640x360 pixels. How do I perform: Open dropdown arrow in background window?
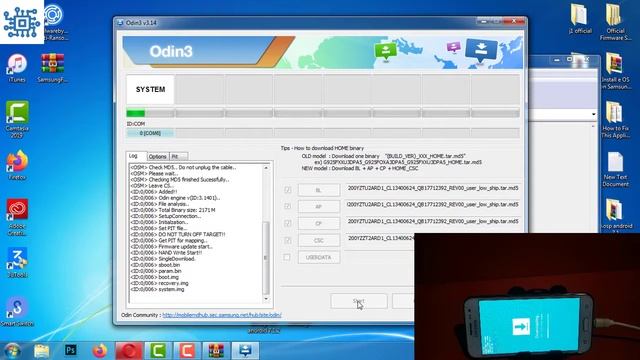coord(593,114)
